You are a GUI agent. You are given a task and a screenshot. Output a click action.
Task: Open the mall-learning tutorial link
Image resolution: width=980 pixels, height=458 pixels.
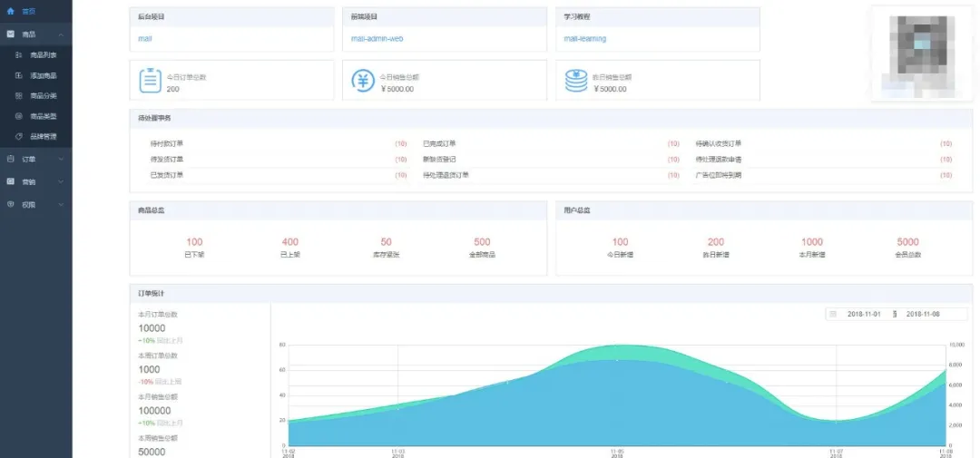tap(585, 39)
